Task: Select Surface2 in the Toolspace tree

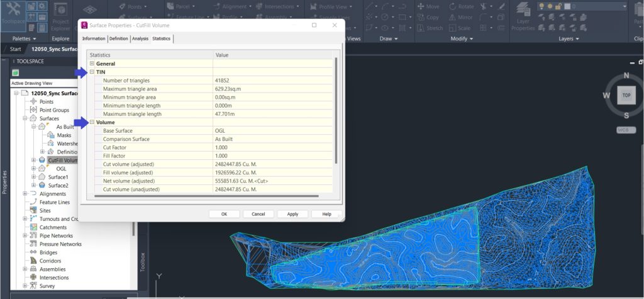Action: click(58, 186)
